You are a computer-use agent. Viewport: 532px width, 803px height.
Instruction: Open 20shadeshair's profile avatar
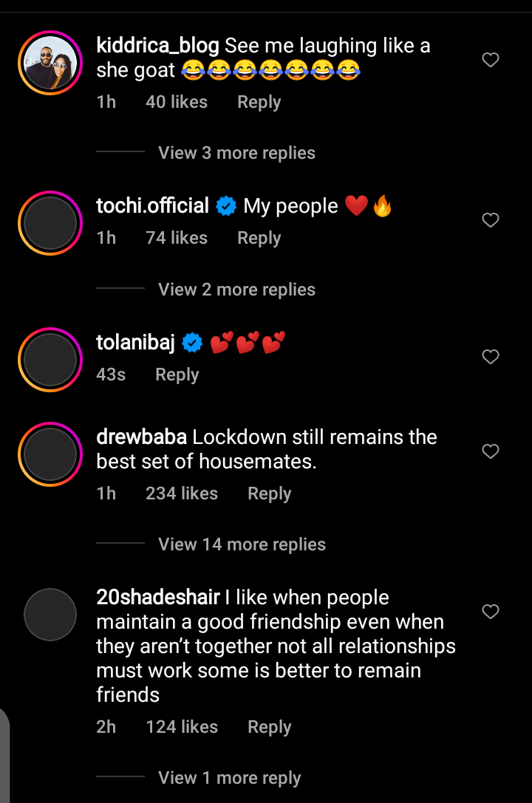pyautogui.click(x=50, y=614)
